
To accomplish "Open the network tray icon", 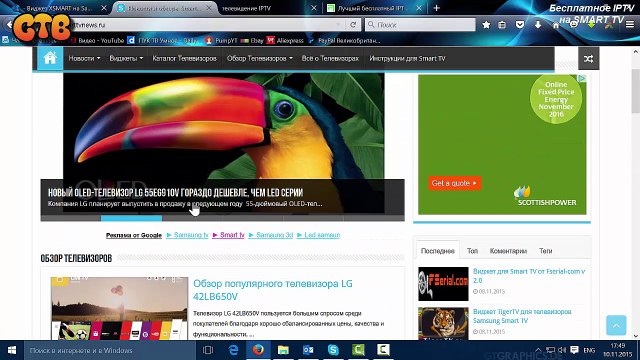I will [550, 350].
